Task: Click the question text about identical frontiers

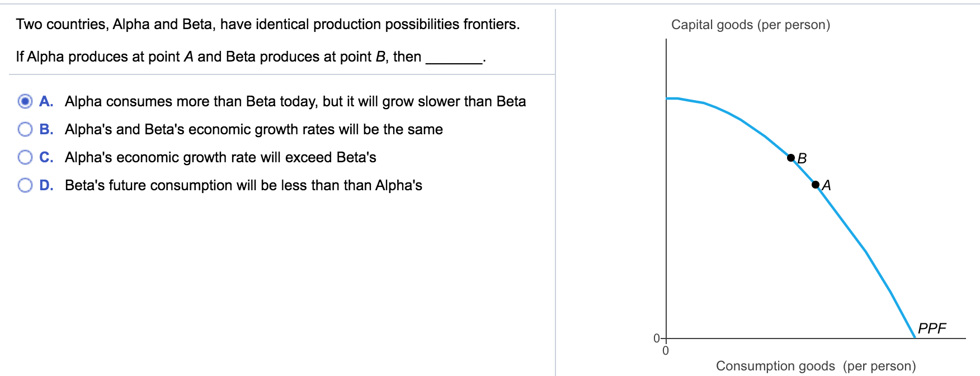Action: point(268,23)
